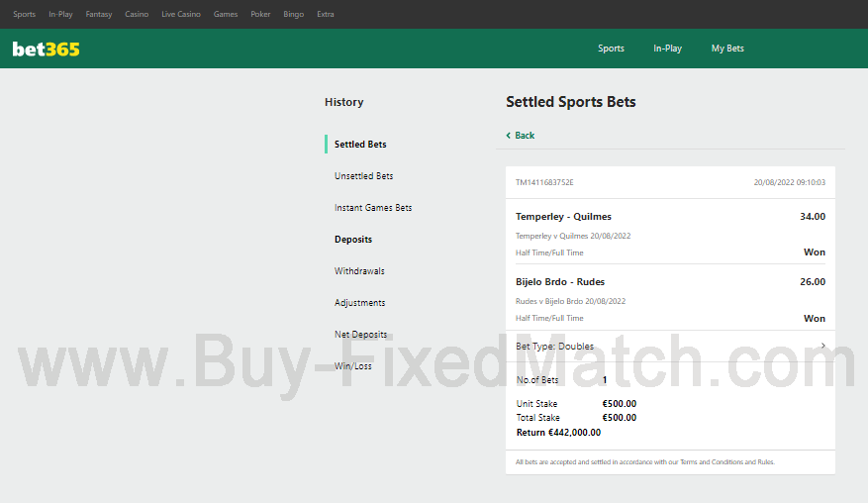View Deposits history

(353, 240)
